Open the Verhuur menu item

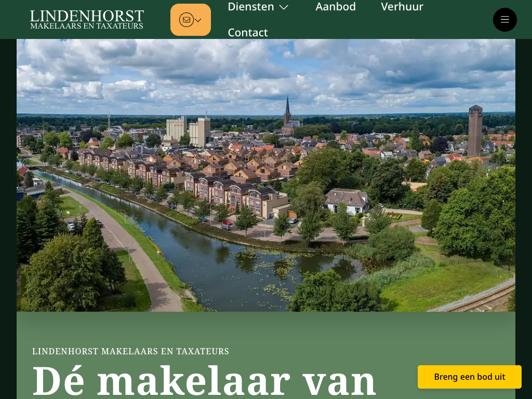click(402, 6)
